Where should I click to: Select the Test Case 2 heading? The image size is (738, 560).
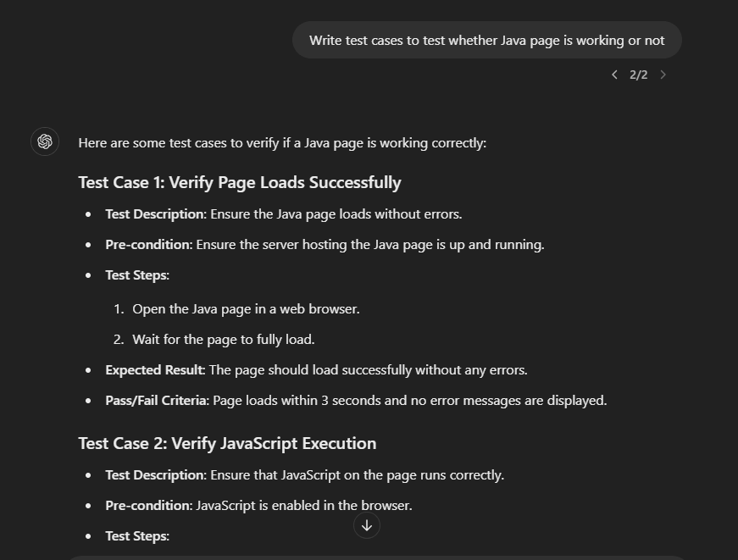[x=226, y=443]
